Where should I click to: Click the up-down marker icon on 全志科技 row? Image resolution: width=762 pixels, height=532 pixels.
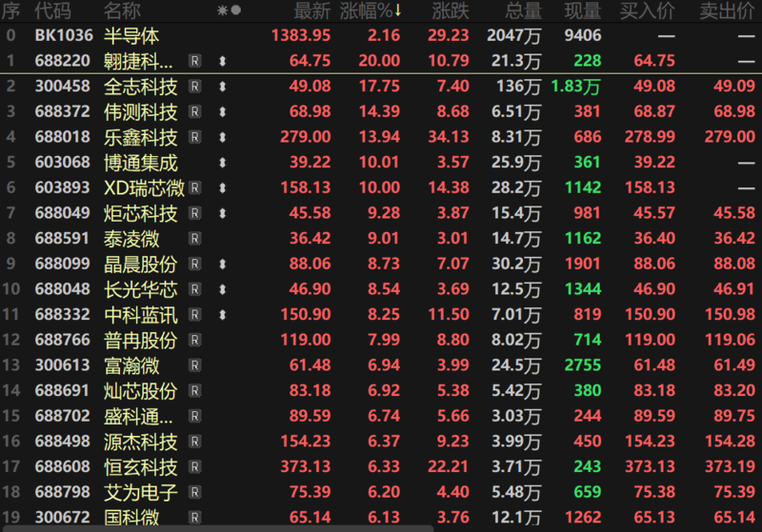coord(223,87)
